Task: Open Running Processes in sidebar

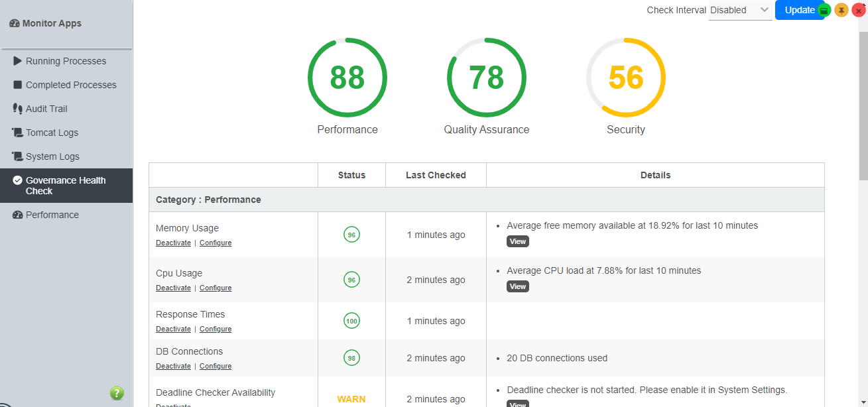Action: (x=66, y=61)
